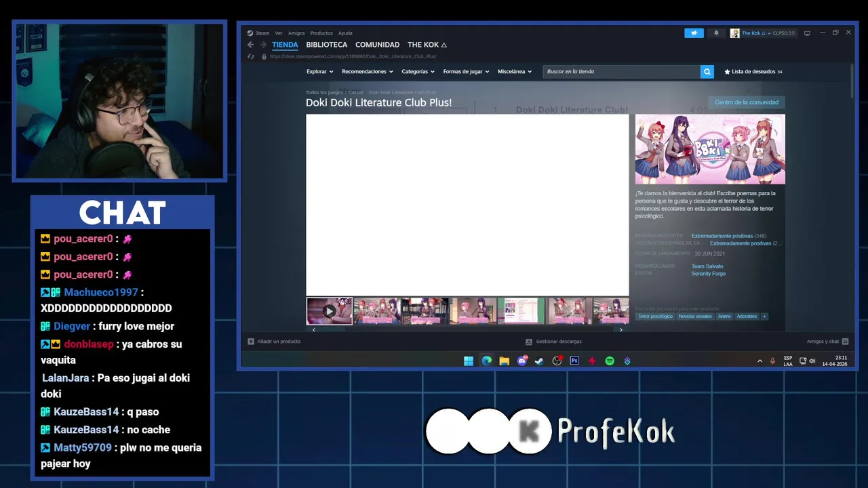Open Discord from taskbar
The image size is (868, 488).
521,361
